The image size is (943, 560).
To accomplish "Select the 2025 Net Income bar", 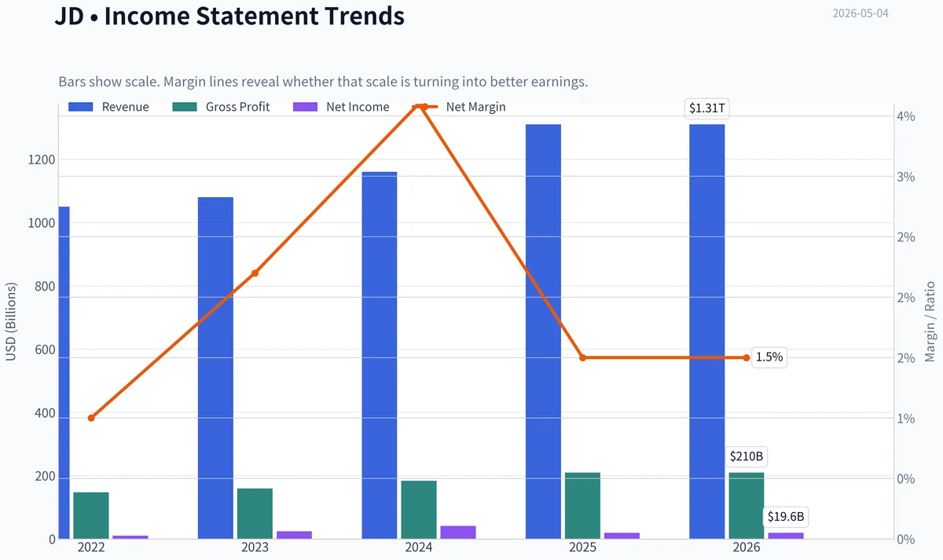I will (622, 536).
